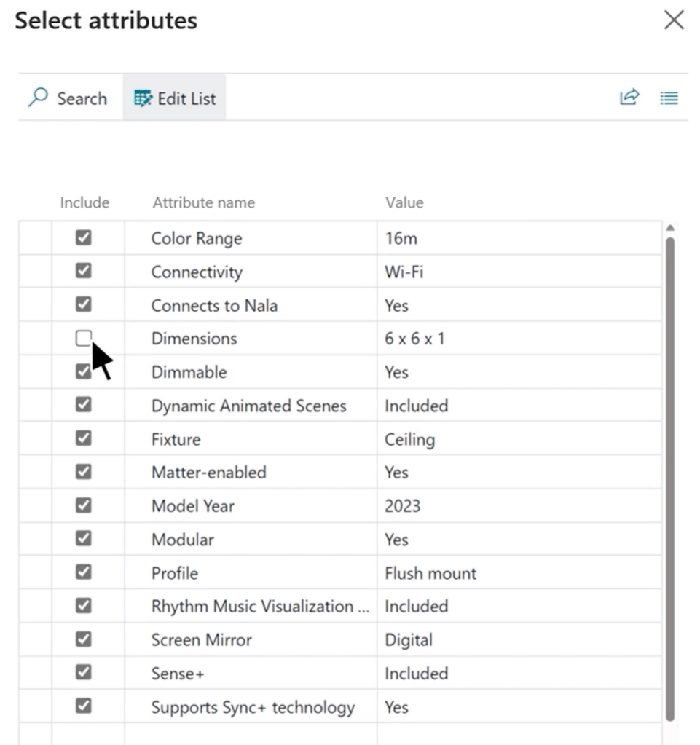700x745 pixels.
Task: Click the list view layout icon
Action: pos(669,98)
